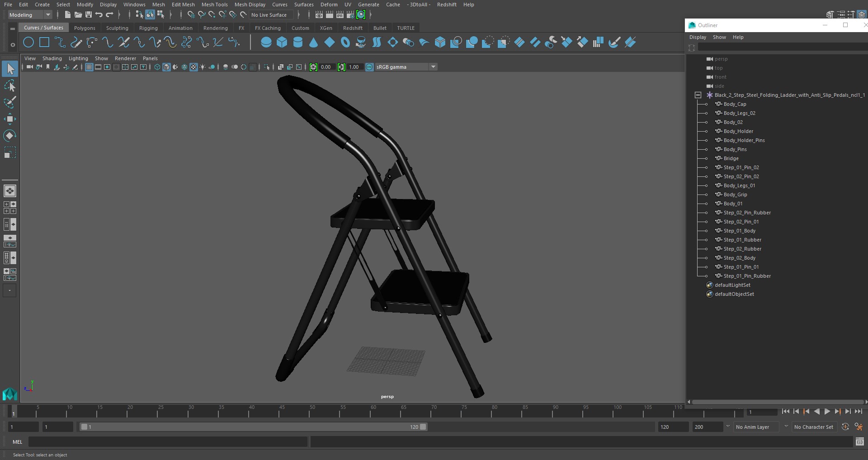The height and width of the screenshot is (460, 868).
Task: Open the shelf options menu
Action: 13,45
